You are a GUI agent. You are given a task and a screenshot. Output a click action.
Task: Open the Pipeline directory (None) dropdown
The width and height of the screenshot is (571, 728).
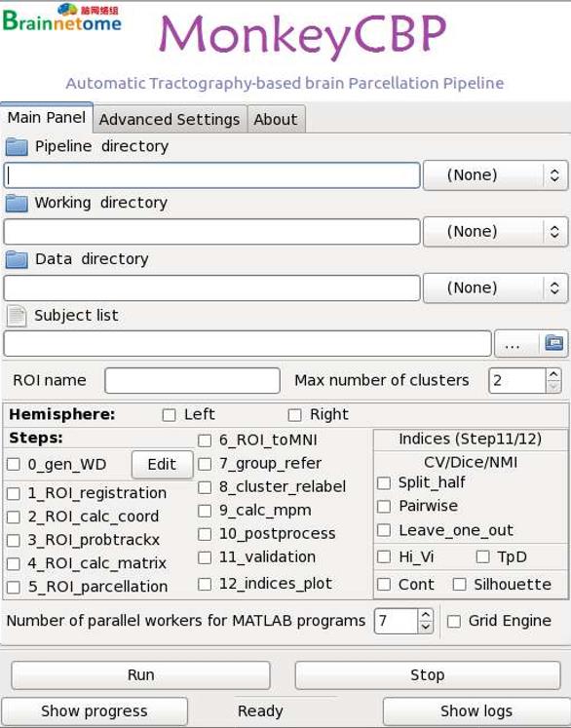495,175
